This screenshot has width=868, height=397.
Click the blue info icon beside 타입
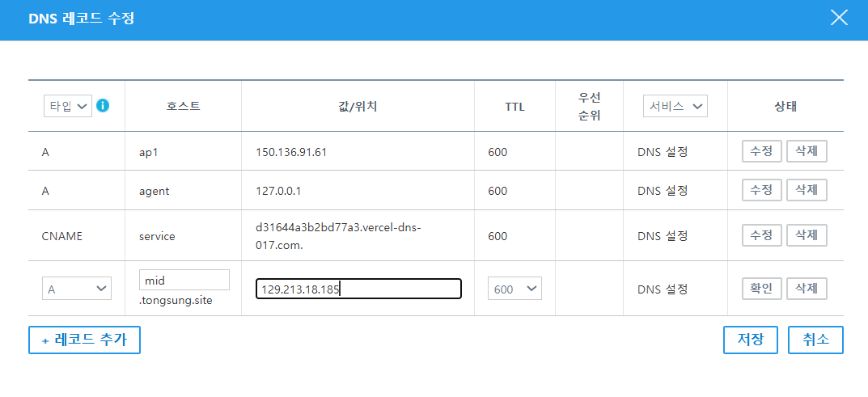pos(103,105)
